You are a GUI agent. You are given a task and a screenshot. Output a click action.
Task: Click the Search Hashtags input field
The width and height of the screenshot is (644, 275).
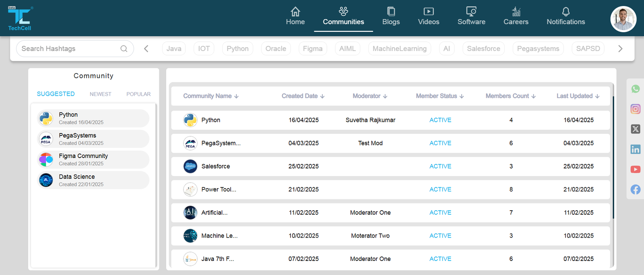68,49
